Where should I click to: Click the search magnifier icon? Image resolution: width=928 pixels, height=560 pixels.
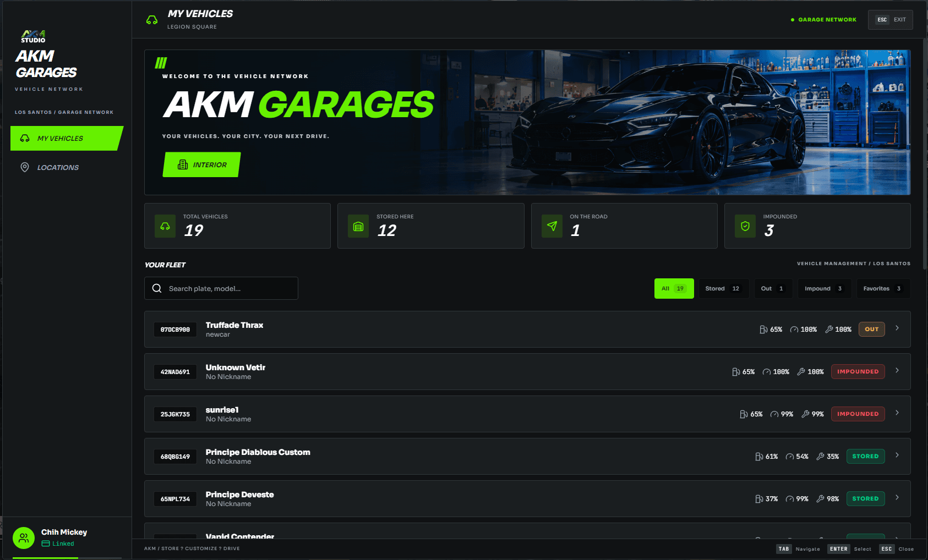tap(157, 288)
